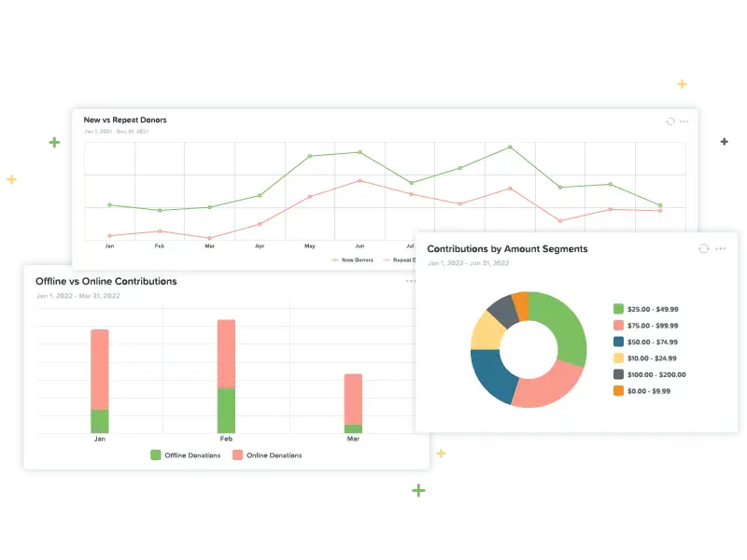This screenshot has width=747, height=560.
Task: Click the Mar offline donations bar
Action: [x=353, y=429]
